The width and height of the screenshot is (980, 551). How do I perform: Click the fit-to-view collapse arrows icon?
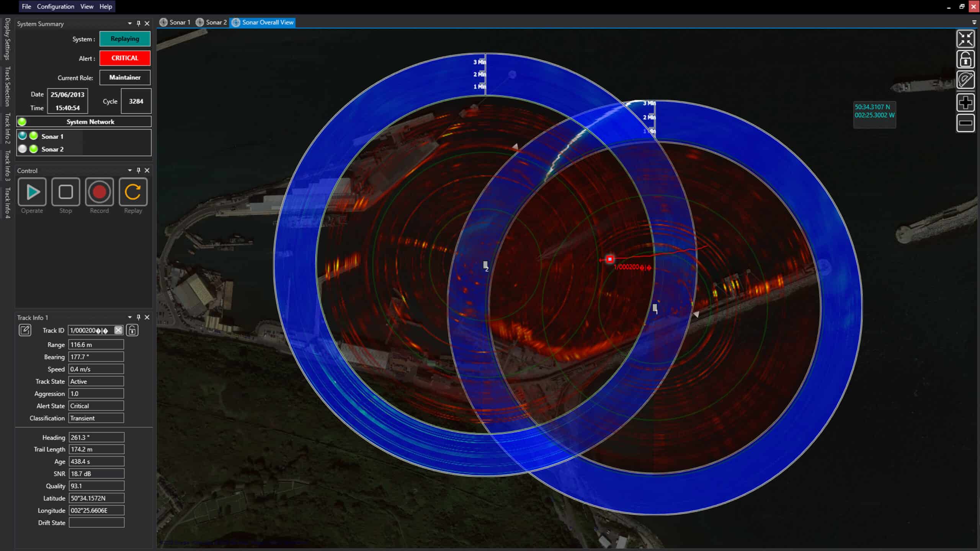(x=965, y=39)
